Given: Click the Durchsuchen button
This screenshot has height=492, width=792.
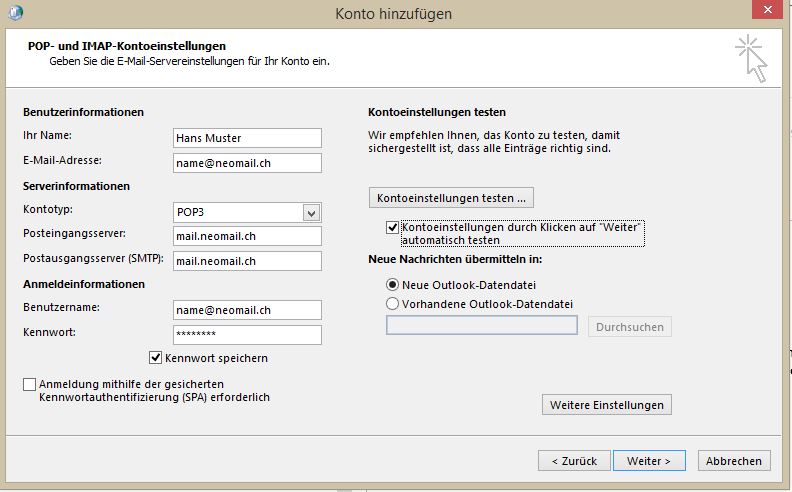Looking at the screenshot, I should [x=630, y=327].
